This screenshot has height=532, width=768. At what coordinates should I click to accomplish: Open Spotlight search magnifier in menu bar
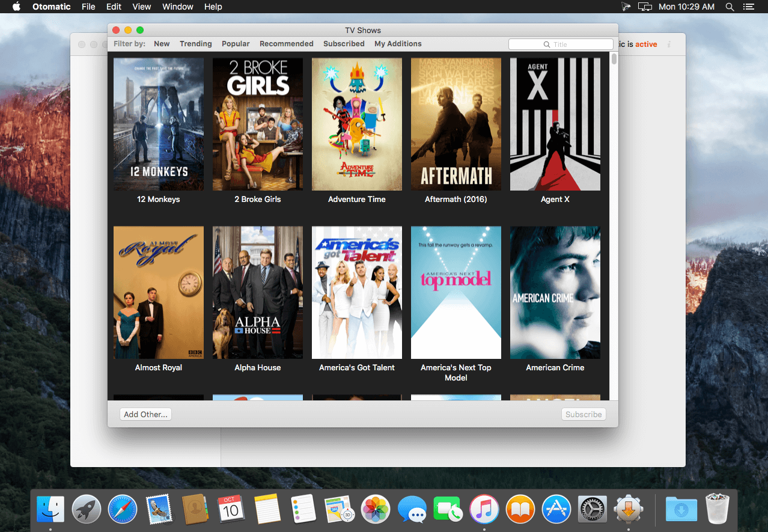[730, 7]
